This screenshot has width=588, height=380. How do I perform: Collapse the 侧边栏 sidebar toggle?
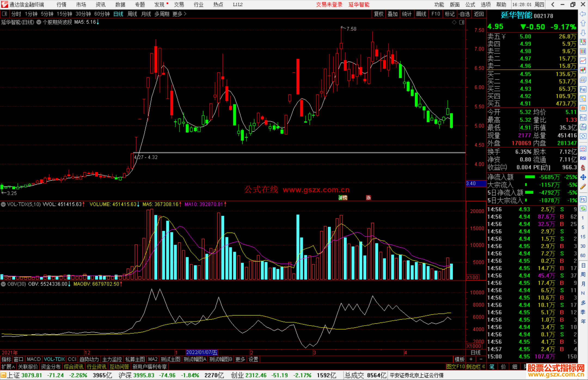click(x=476, y=367)
